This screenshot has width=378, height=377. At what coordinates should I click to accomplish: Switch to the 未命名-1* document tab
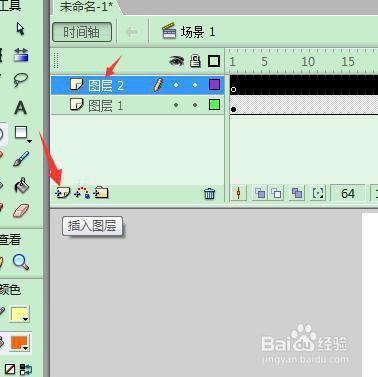point(86,6)
